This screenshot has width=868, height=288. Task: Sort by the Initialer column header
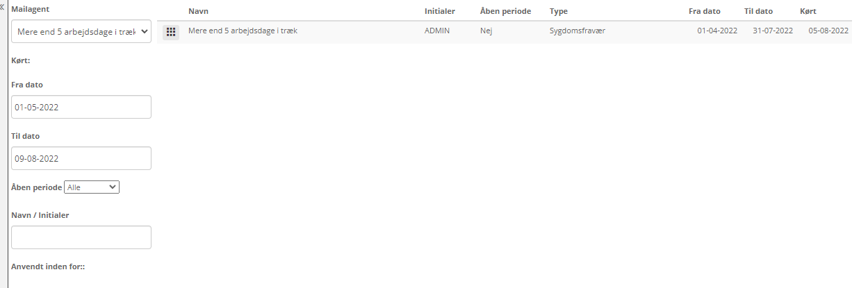pos(439,11)
